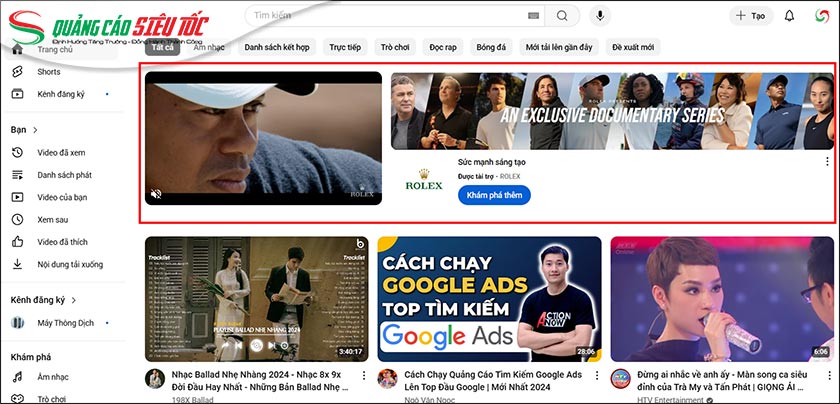This screenshot has height=404, width=840.
Task: Open the singer with microphone video thumbnail
Action: 722,299
